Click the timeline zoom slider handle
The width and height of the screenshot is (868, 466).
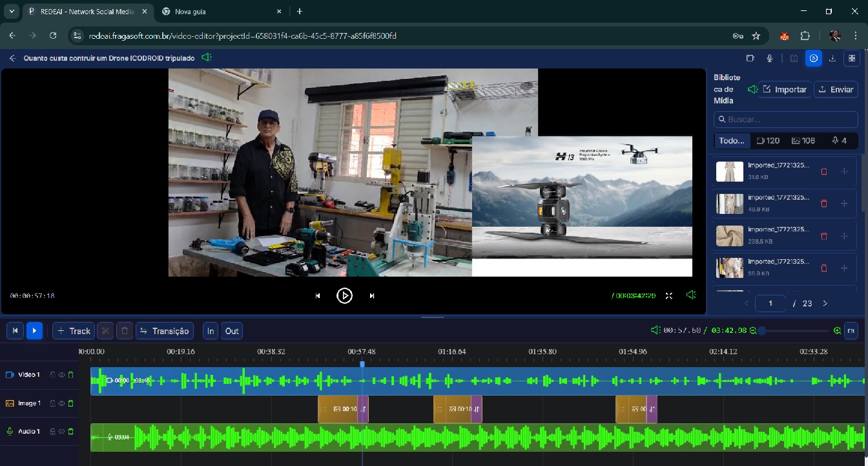click(762, 331)
